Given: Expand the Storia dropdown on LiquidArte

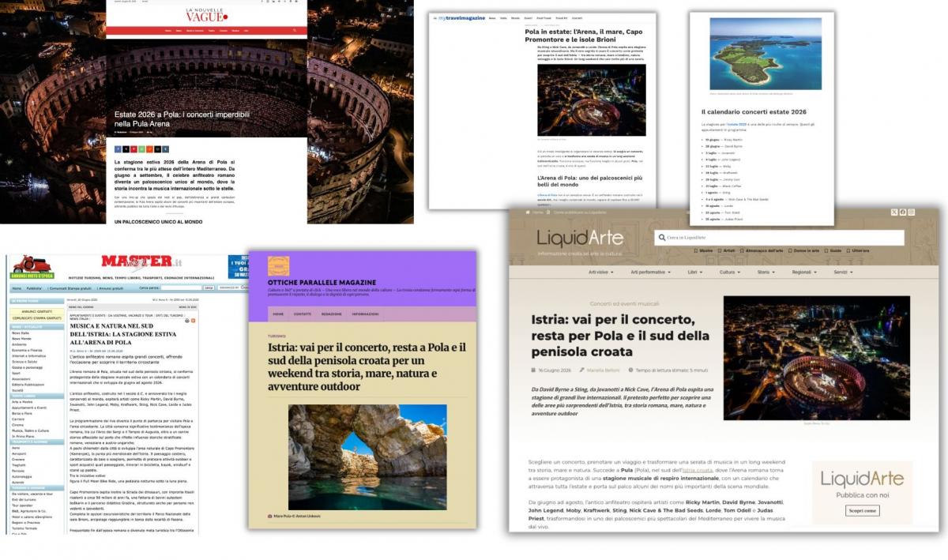Looking at the screenshot, I should [x=766, y=272].
